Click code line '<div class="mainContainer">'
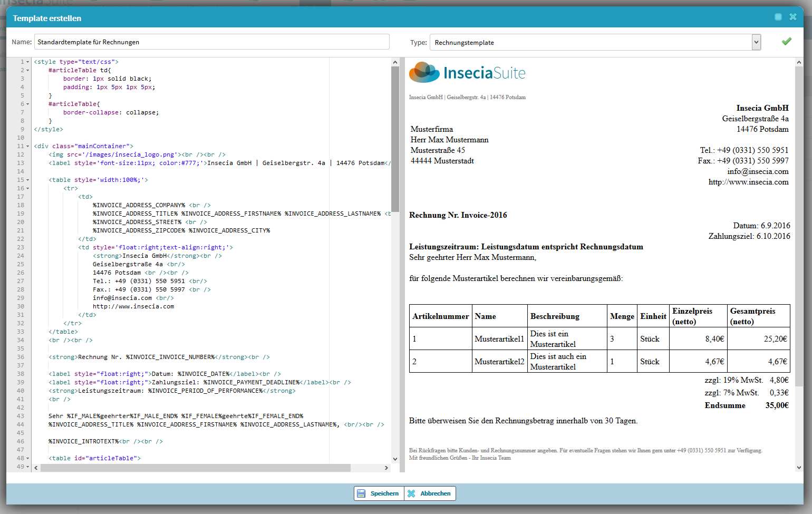812x514 pixels. [83, 146]
